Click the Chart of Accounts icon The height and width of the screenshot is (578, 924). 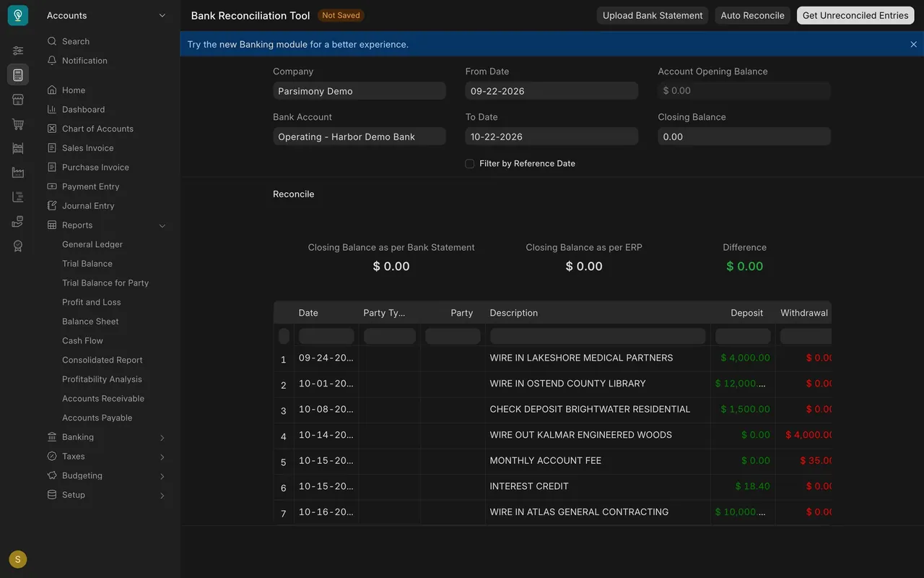click(x=52, y=129)
